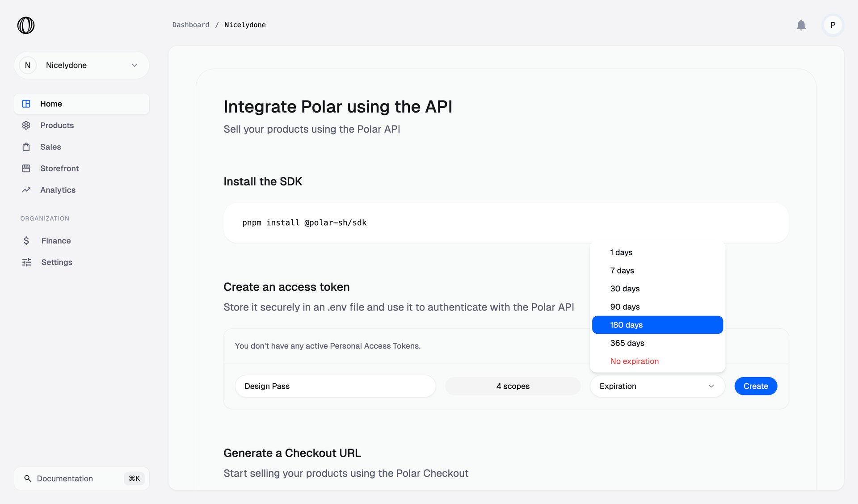Click the Finance dollar icon
Image resolution: width=858 pixels, height=504 pixels.
[x=26, y=240]
